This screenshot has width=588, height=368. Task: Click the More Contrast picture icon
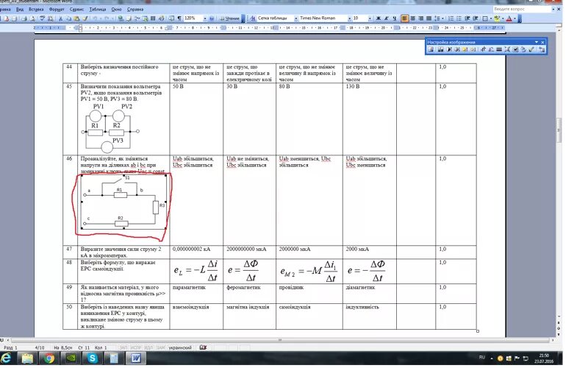[449, 49]
